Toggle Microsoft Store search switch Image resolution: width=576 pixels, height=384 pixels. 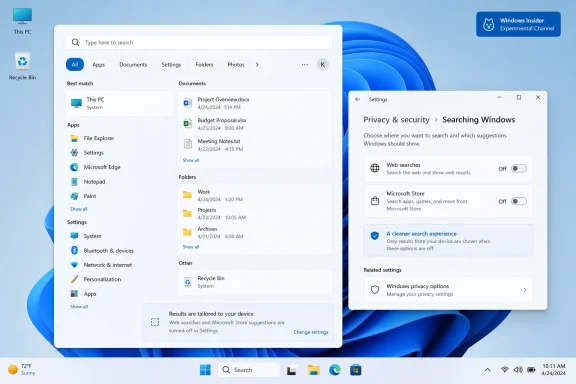coord(519,201)
